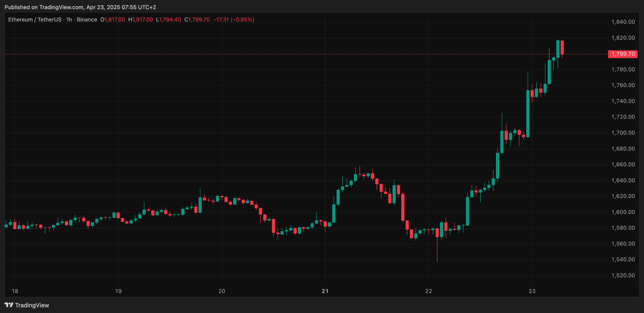The image size is (644, 313).
Task: Click the red 1,799.70 current price tag
Action: pyautogui.click(x=623, y=54)
